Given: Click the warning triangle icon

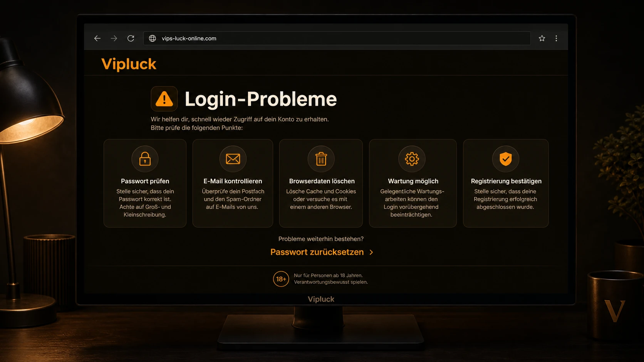Looking at the screenshot, I should (x=164, y=99).
